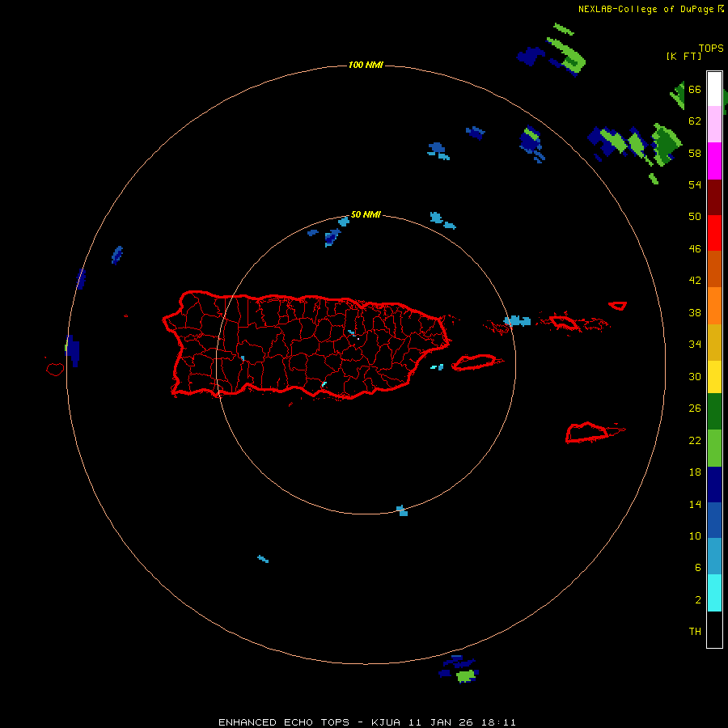Click the [K FT] units label
This screenshot has width=728, height=728.
coord(684,56)
